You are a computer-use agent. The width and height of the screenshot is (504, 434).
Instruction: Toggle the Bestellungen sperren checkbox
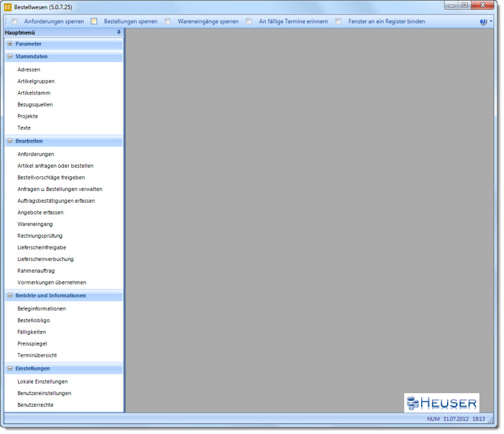pos(94,21)
